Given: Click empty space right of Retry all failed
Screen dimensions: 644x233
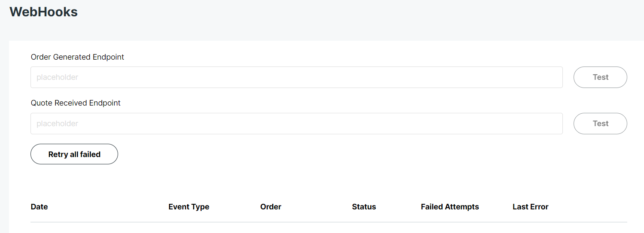Looking at the screenshot, I should tap(369, 154).
